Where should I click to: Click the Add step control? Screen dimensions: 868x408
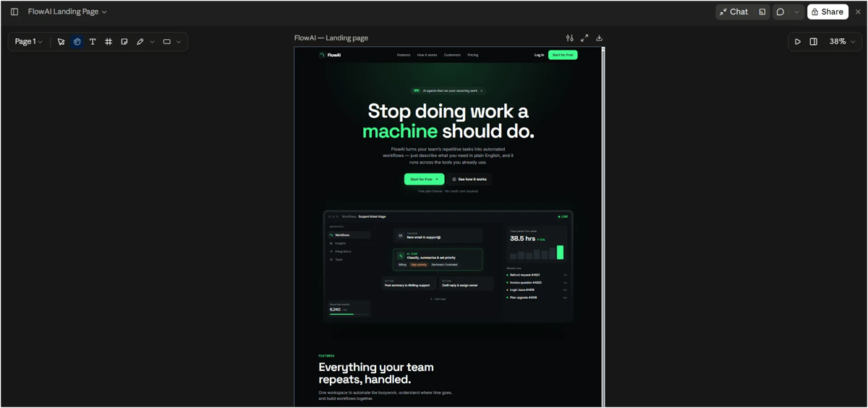(438, 299)
